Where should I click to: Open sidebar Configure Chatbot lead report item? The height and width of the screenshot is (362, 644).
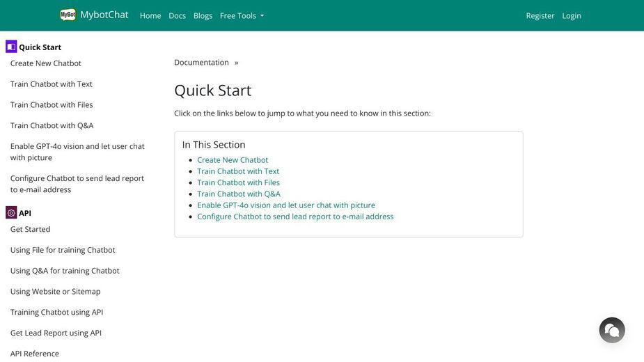(77, 184)
